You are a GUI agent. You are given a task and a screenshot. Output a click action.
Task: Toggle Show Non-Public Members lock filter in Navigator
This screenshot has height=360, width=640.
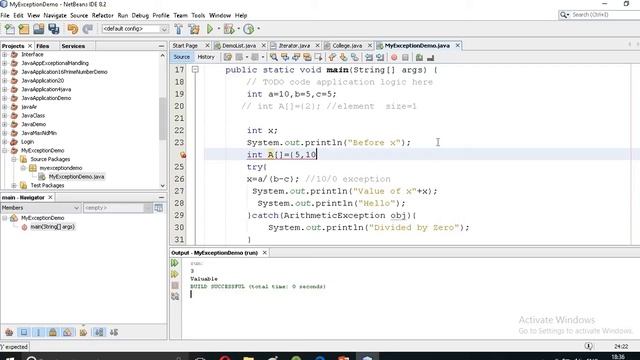click(53, 332)
